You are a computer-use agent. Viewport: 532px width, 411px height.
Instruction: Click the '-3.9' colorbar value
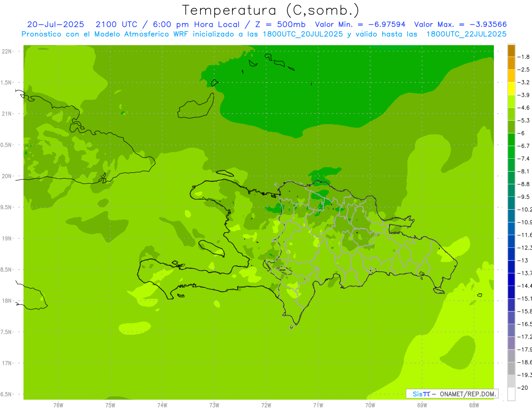click(x=524, y=95)
